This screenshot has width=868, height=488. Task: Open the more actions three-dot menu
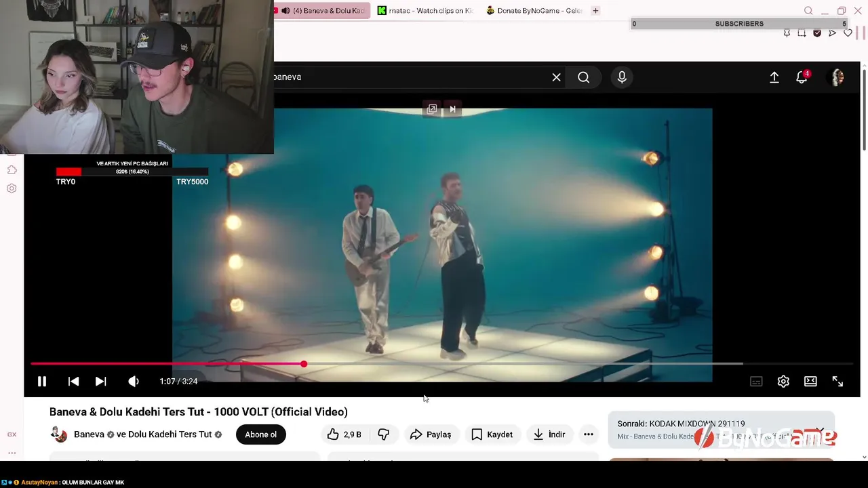589,434
